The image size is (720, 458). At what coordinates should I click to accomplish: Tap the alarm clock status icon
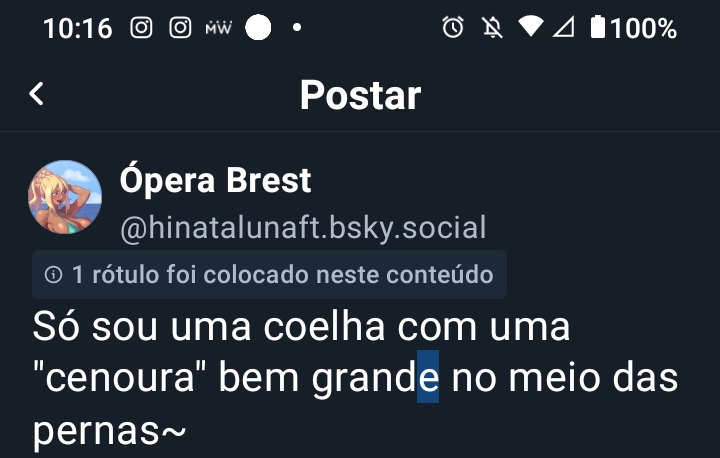(x=453, y=28)
